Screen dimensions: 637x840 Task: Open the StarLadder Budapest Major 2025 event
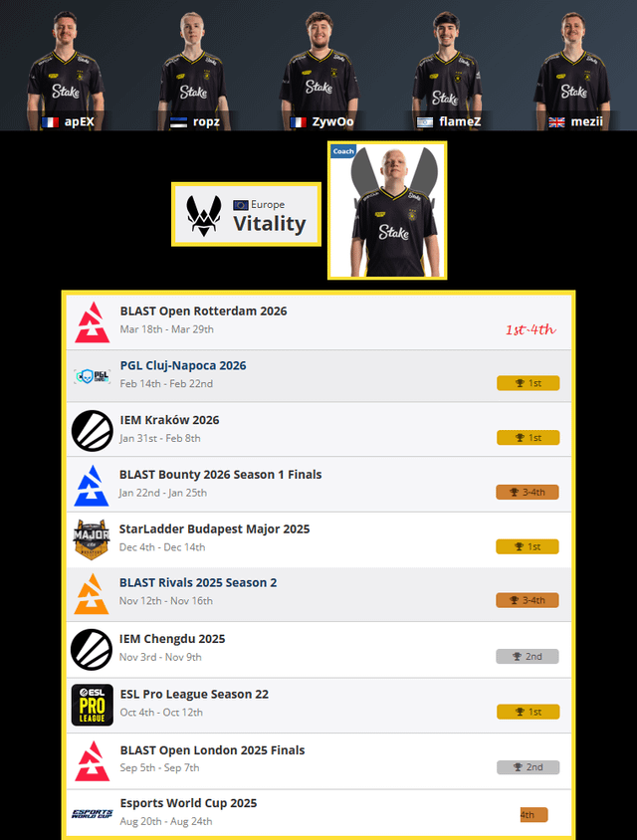pyautogui.click(x=214, y=528)
